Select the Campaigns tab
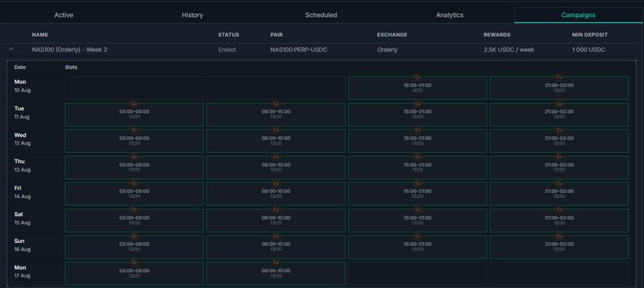 578,15
